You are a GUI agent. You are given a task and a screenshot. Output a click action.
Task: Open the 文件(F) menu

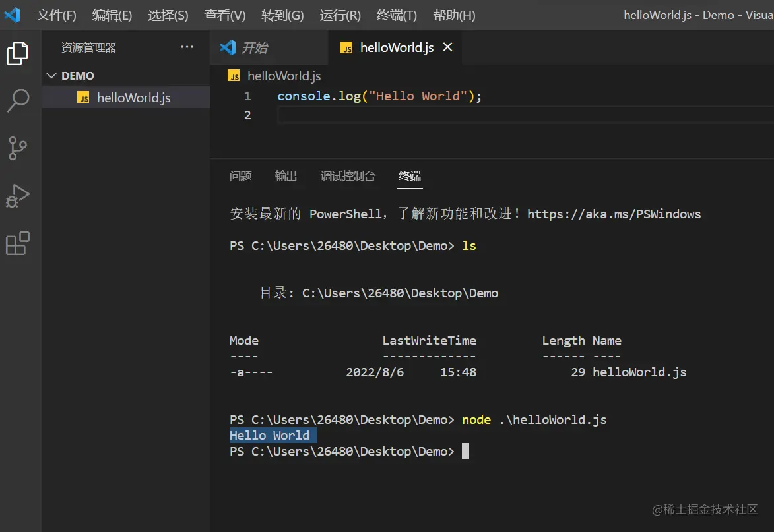click(56, 15)
